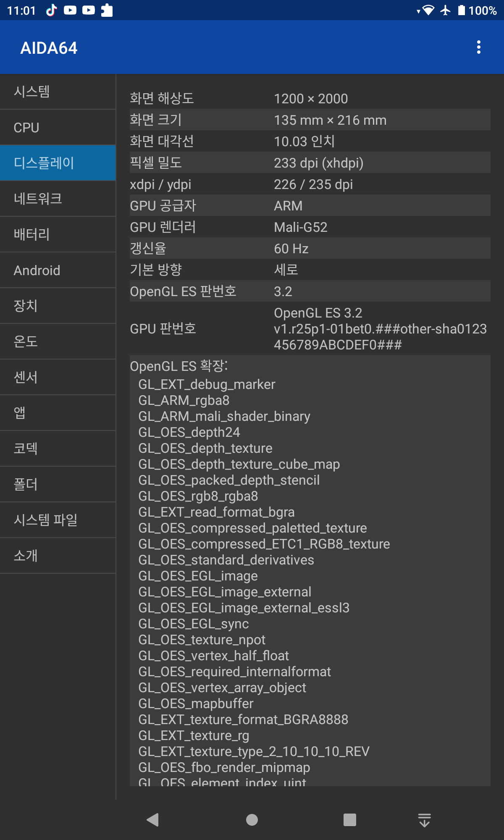
Task: Open the 코덱 section
Action: point(58,449)
